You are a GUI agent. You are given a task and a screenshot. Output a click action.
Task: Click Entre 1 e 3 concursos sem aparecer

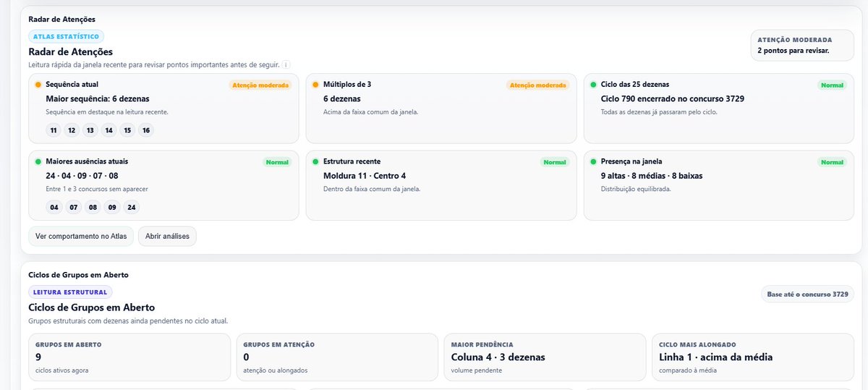[x=97, y=189]
